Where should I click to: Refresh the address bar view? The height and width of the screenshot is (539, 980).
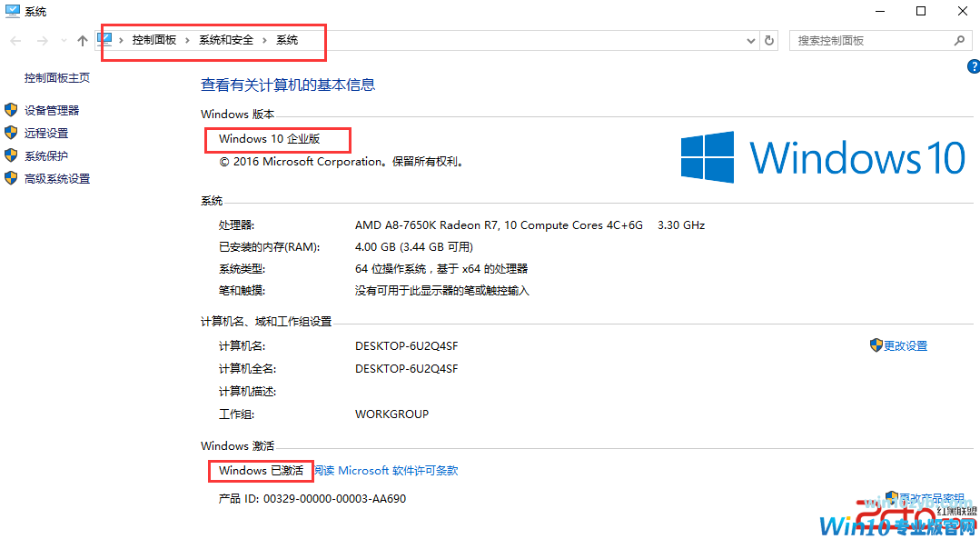(769, 41)
